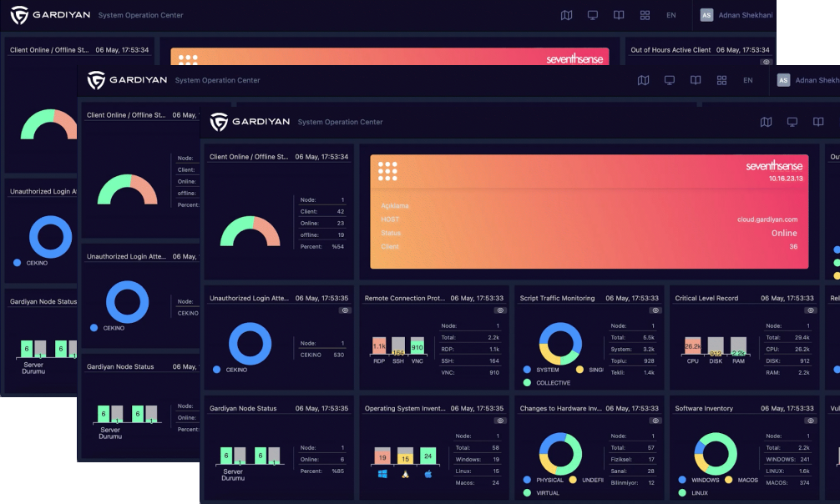Click 'System Operation Center' text in the front window

(x=340, y=122)
